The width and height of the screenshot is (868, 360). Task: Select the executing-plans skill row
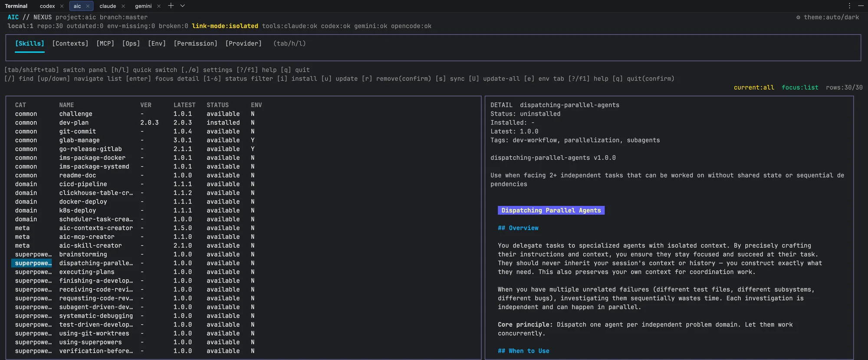(135, 272)
